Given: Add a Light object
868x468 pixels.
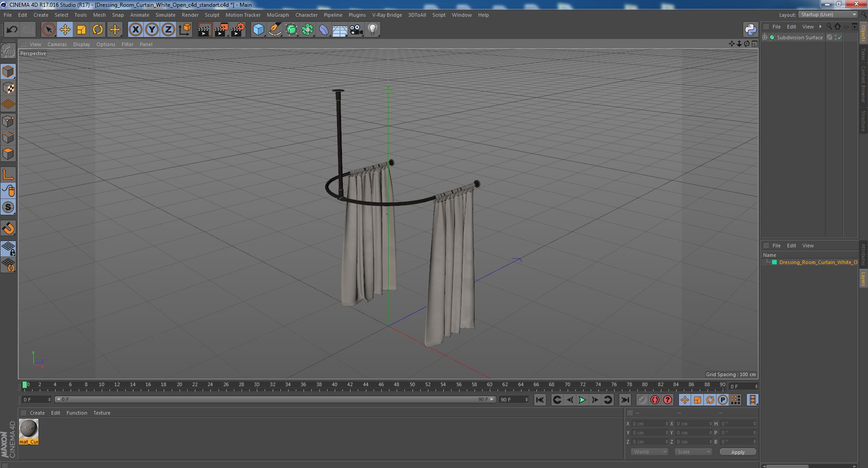Looking at the screenshot, I should 372,30.
